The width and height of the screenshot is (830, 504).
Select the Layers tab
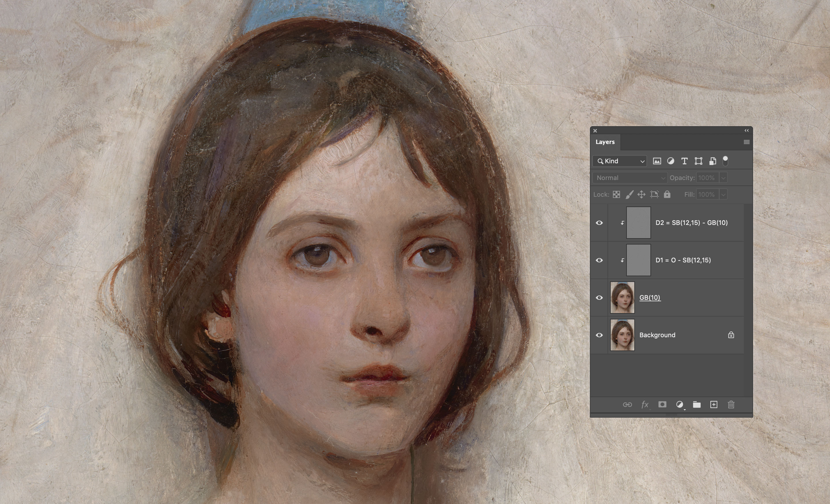[x=605, y=142]
